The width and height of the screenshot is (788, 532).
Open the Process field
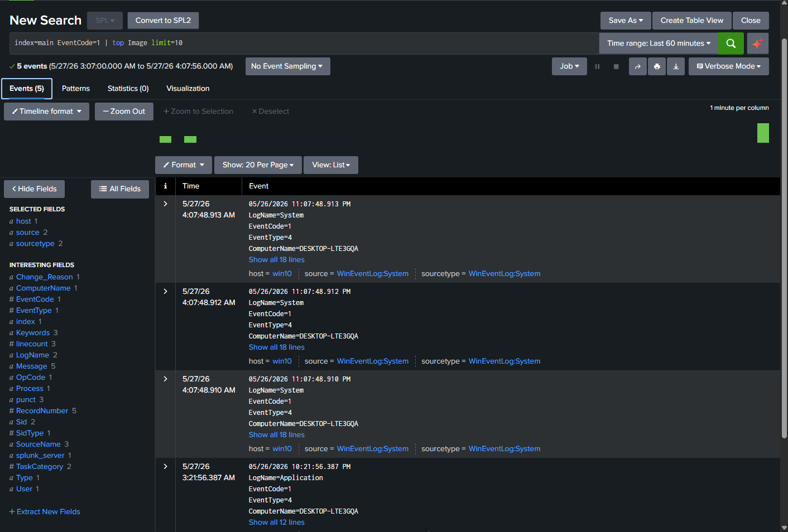tap(30, 389)
